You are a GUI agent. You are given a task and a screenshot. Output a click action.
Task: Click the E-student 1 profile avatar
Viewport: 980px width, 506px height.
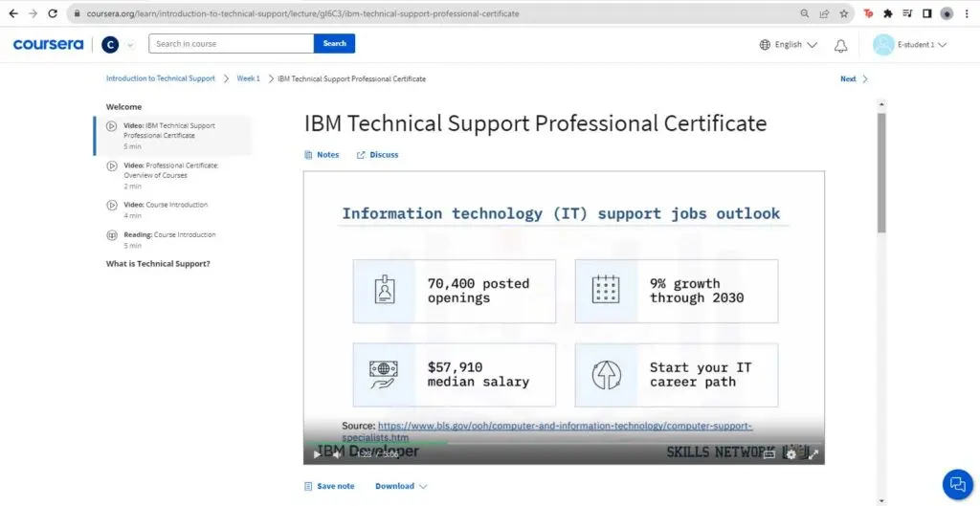(x=883, y=45)
